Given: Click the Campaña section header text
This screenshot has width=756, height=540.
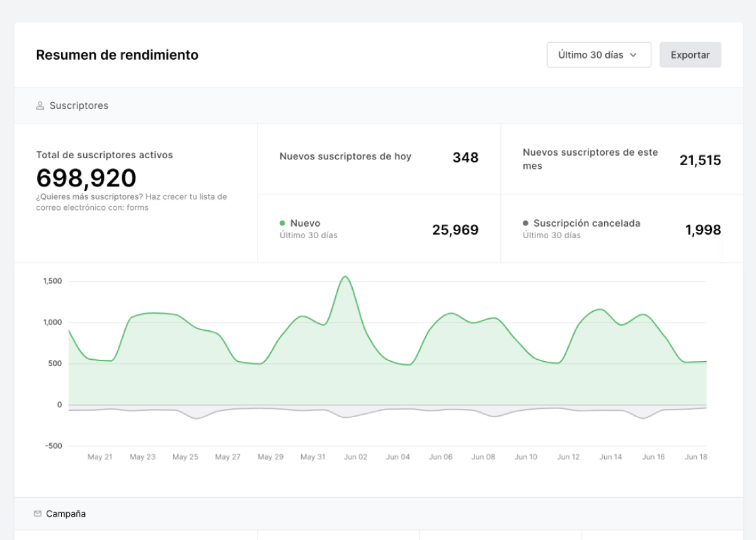Looking at the screenshot, I should (x=66, y=514).
